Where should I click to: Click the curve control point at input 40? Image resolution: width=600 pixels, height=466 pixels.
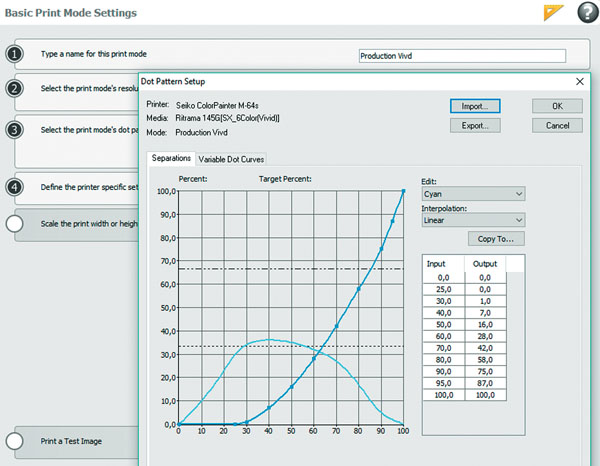(269, 408)
